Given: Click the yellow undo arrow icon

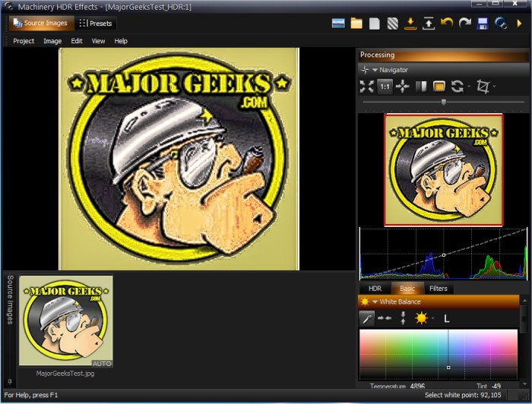Looking at the screenshot, I should tap(447, 24).
